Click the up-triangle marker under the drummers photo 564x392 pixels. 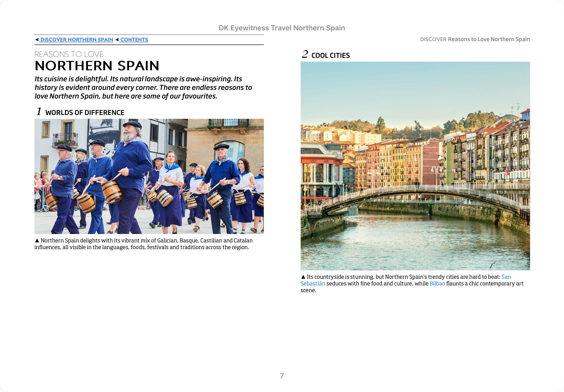click(37, 240)
